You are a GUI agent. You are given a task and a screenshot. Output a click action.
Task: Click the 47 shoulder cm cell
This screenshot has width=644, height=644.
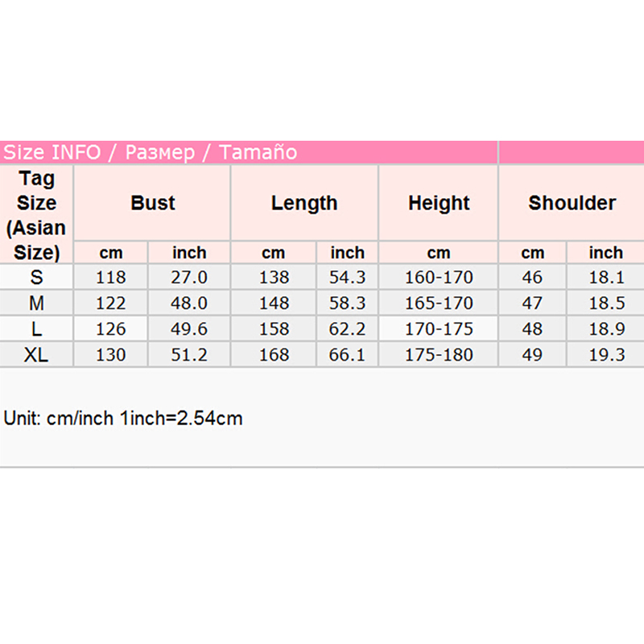tap(532, 303)
